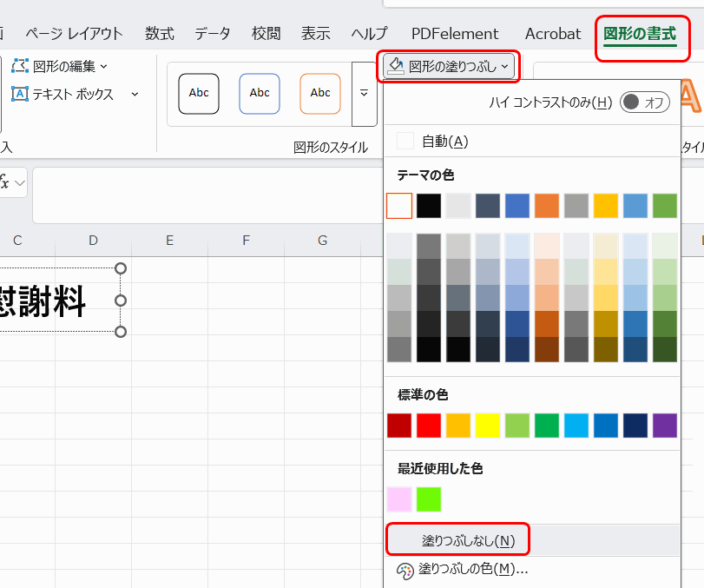Click the fx insert function icon
704x588 pixels.
click(4, 182)
